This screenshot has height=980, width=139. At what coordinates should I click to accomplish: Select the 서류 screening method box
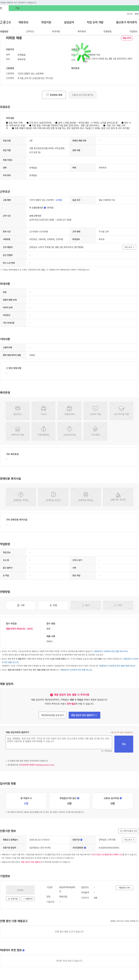[x=21, y=605]
